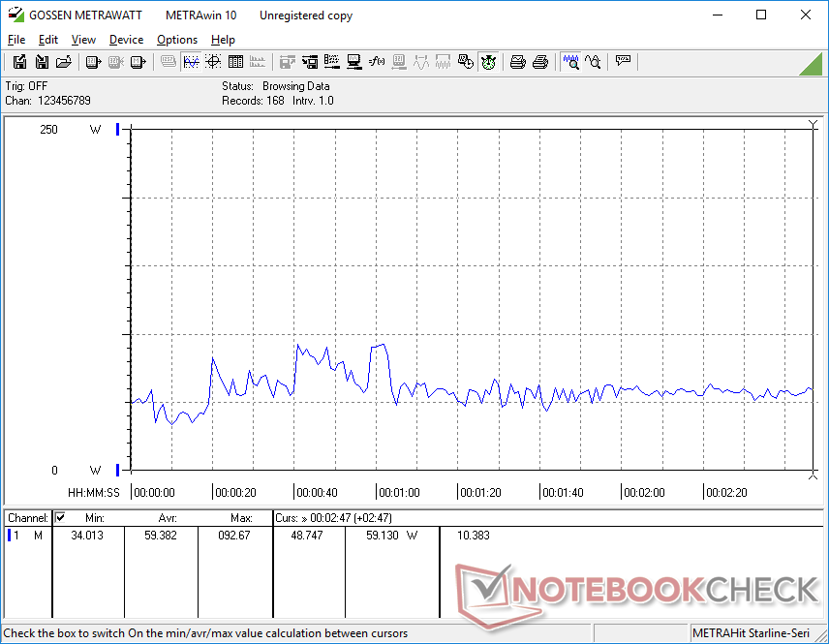
Task: Click the Max value 092.67
Action: click(x=234, y=536)
